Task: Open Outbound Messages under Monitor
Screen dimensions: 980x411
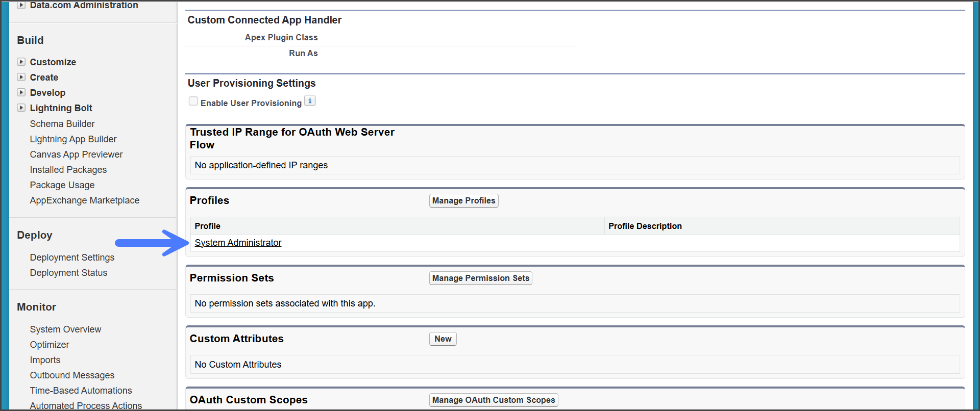Action: 72,375
